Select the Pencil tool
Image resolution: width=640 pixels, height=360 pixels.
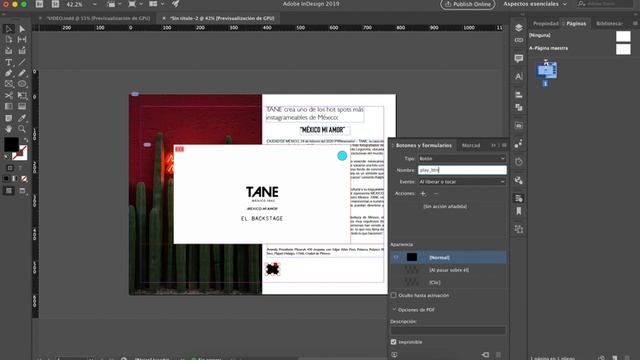tap(22, 73)
